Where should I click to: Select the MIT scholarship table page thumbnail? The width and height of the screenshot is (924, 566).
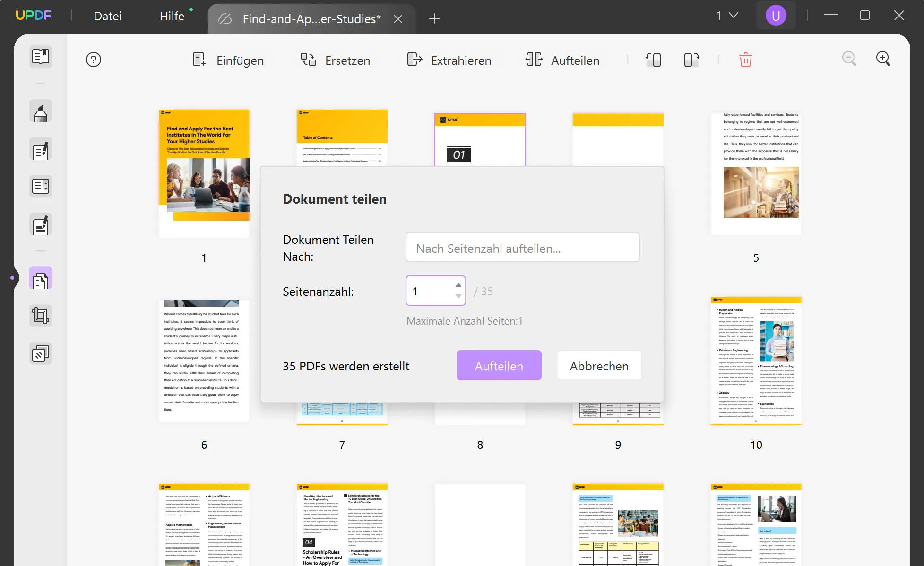point(618,524)
